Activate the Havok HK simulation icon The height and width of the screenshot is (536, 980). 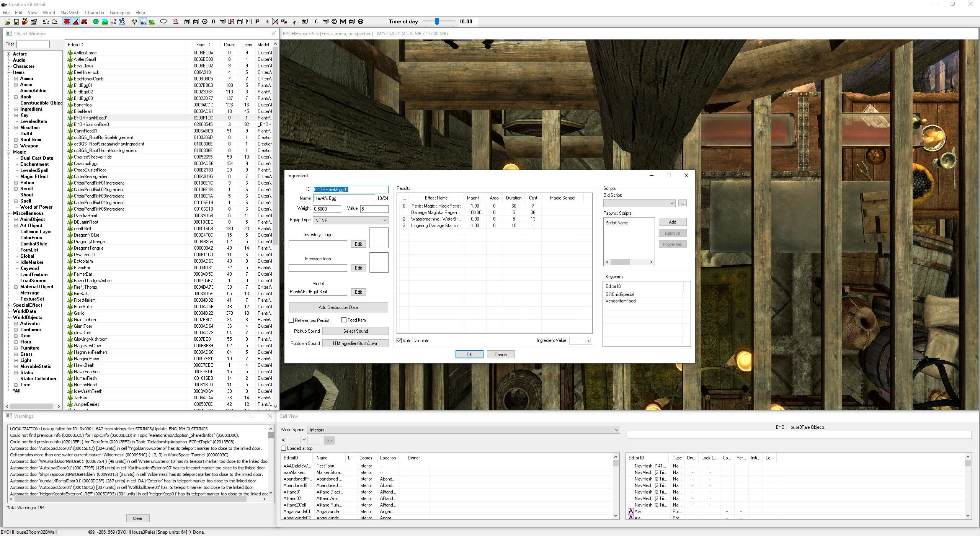[113, 22]
